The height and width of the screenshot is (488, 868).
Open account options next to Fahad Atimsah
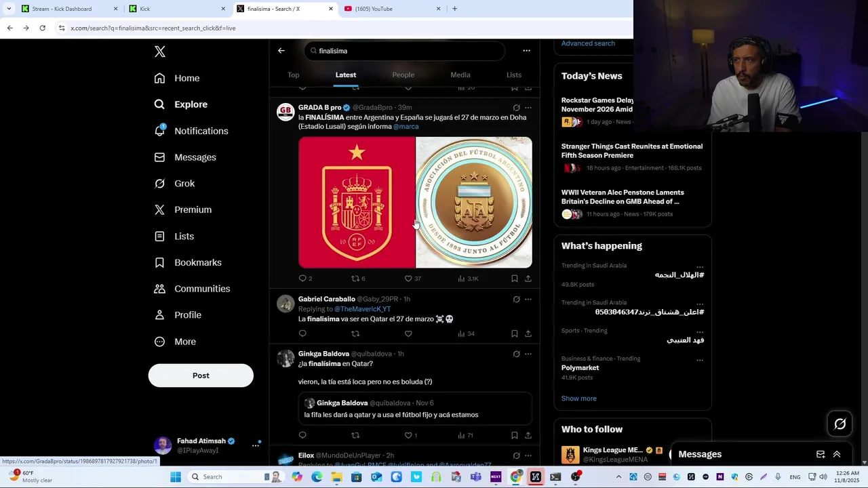256,445
